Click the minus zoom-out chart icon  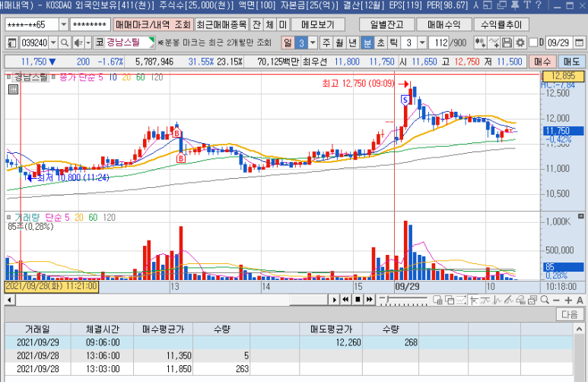(556, 300)
